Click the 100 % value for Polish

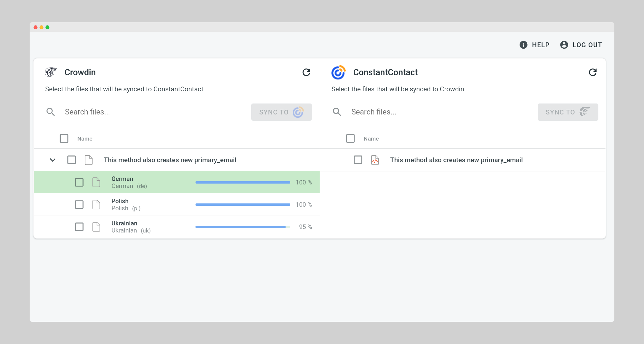(304, 205)
